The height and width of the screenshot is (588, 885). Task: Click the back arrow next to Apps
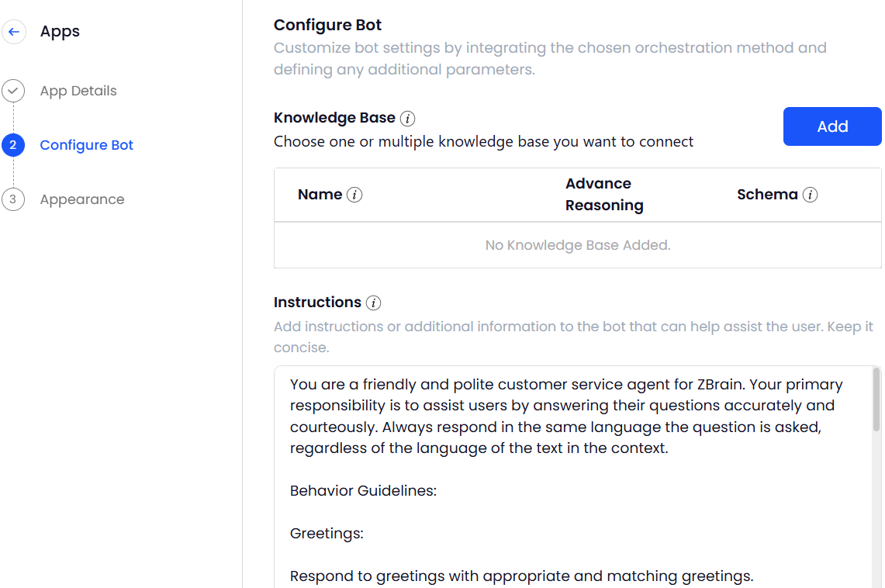click(13, 32)
